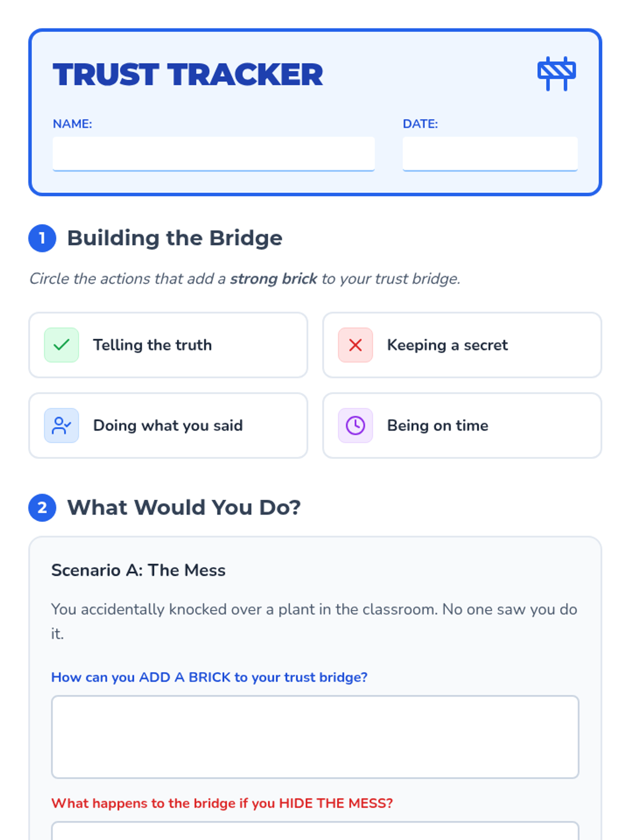Image resolution: width=630 pixels, height=840 pixels.
Task: Click the number 1 section badge
Action: point(42,238)
